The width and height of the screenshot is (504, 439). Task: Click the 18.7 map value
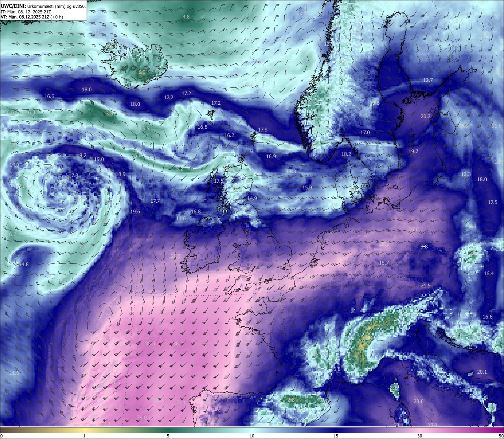384,263
